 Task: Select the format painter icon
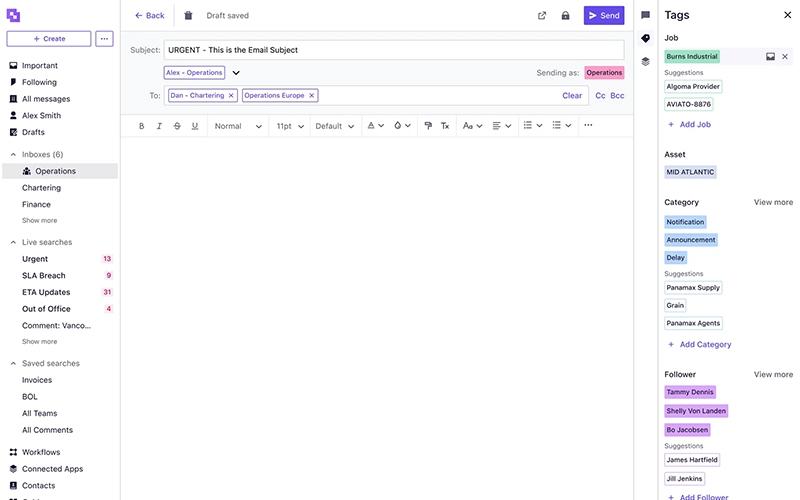point(428,126)
